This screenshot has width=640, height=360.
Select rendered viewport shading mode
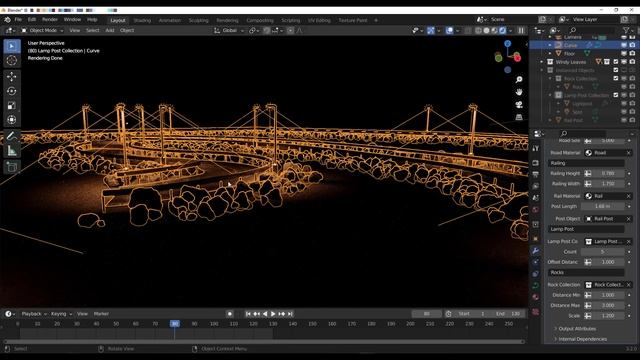click(x=502, y=31)
